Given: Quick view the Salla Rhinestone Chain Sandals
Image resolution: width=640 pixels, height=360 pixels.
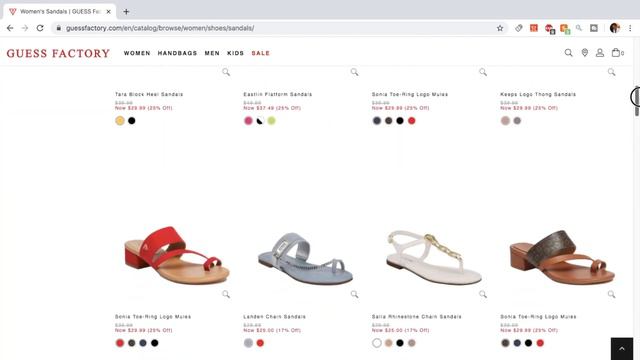Looking at the screenshot, I should 483,294.
